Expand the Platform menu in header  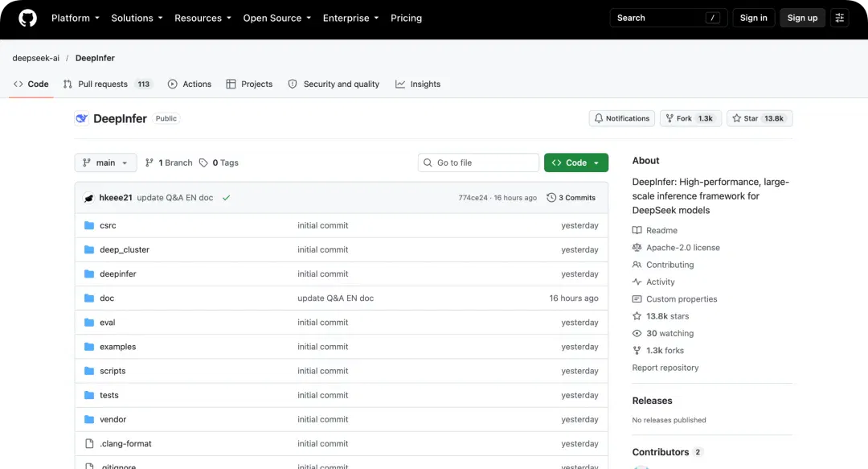76,18
